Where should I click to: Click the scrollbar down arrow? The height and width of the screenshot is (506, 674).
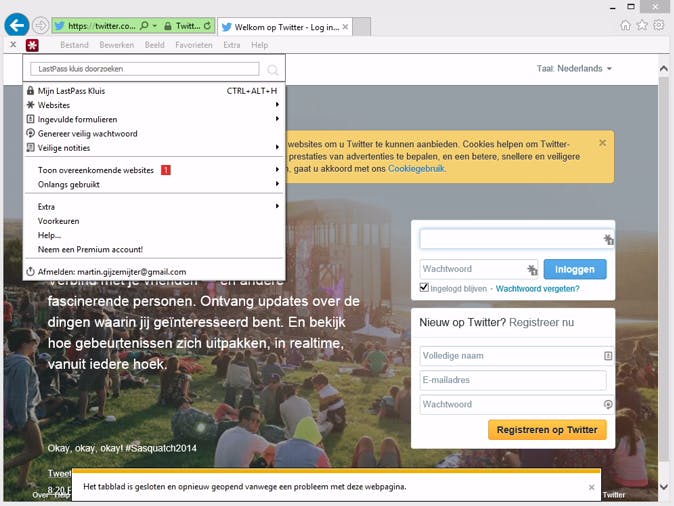(x=664, y=487)
